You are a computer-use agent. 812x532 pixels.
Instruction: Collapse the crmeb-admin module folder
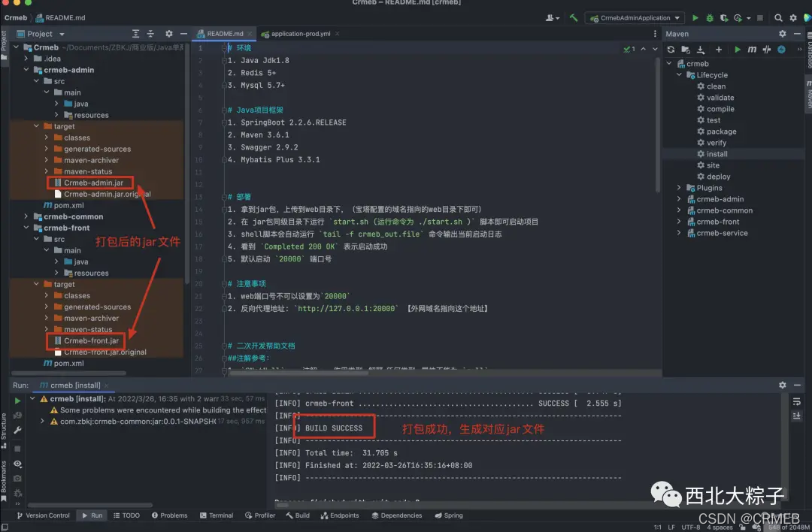point(26,70)
